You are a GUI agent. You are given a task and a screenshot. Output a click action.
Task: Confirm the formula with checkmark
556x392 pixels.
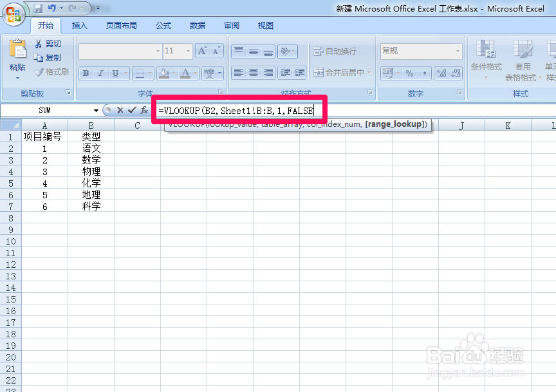pyautogui.click(x=132, y=110)
